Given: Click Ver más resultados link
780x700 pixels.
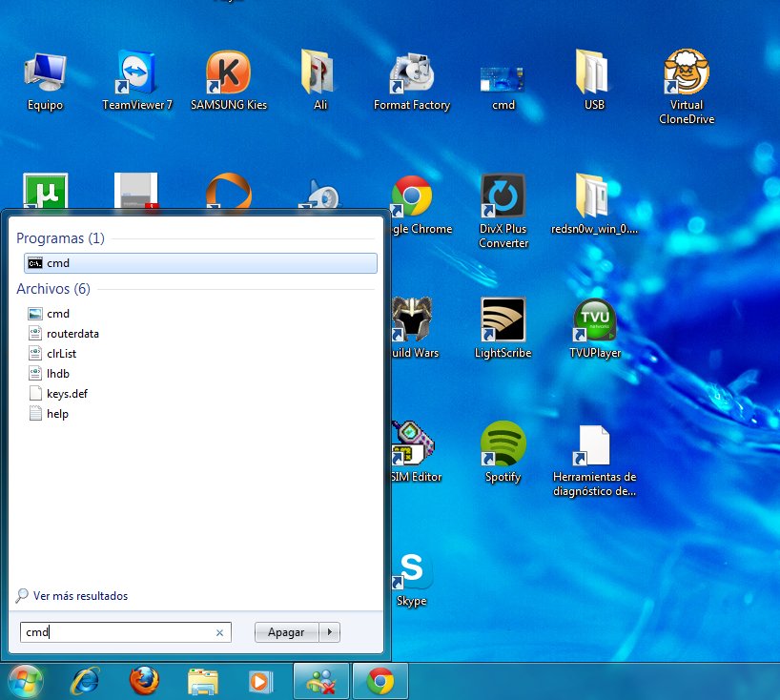Looking at the screenshot, I should click(80, 595).
